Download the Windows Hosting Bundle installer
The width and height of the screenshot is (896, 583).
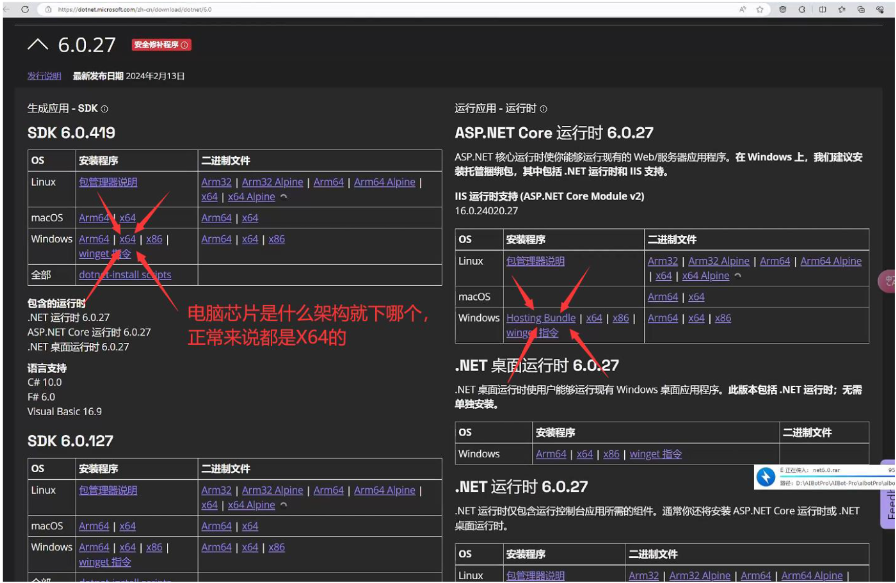(x=541, y=318)
